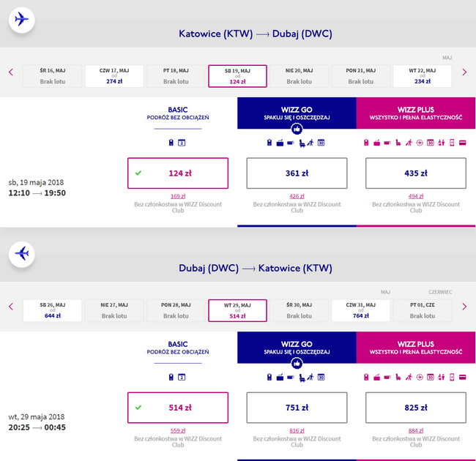
Task: Click date text sb, 19 maja 2018
Action: [36, 183]
